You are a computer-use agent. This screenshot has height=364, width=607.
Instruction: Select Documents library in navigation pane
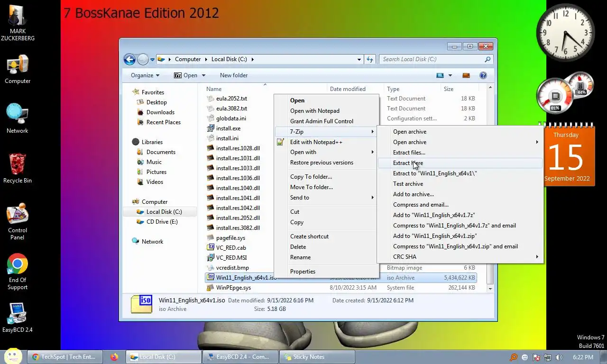pyautogui.click(x=161, y=152)
